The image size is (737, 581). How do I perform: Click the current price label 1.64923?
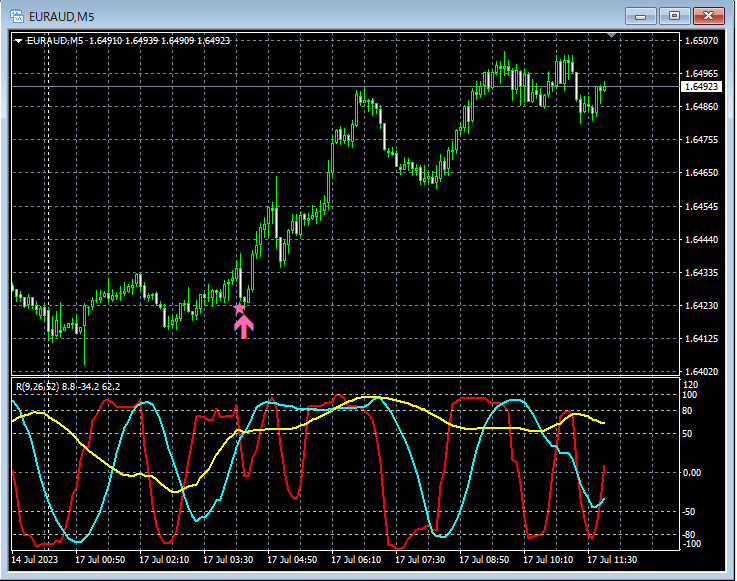pos(701,87)
